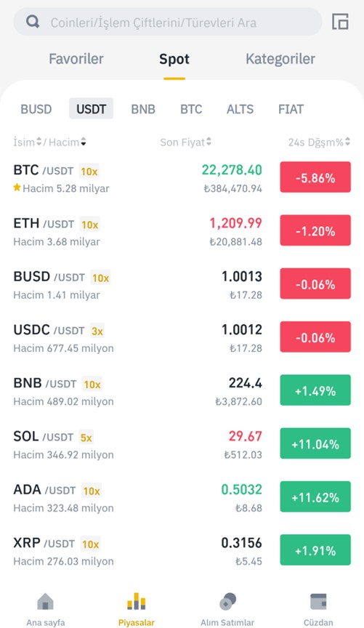
Task: Open the ETH/USDT pair row
Action: [182, 231]
